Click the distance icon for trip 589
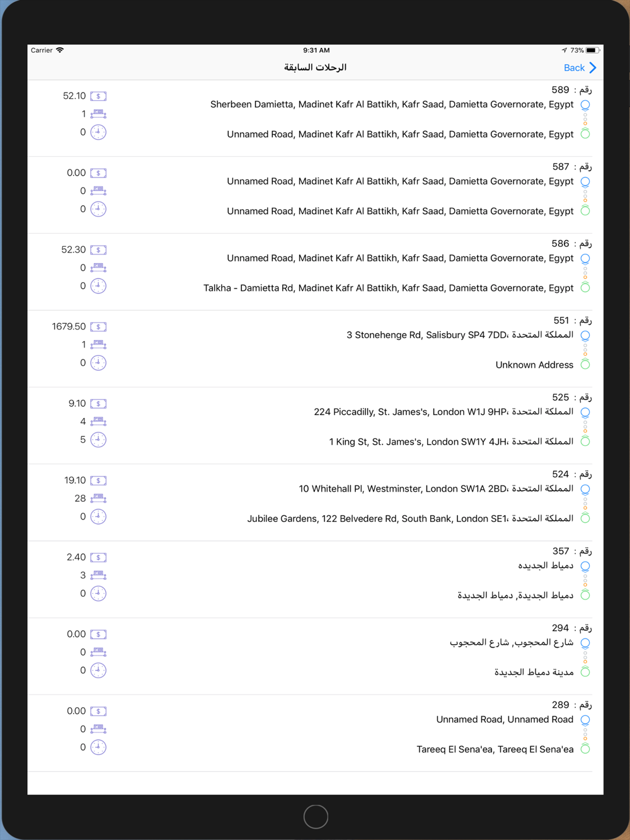Viewport: 630px width, 840px height. click(x=98, y=114)
